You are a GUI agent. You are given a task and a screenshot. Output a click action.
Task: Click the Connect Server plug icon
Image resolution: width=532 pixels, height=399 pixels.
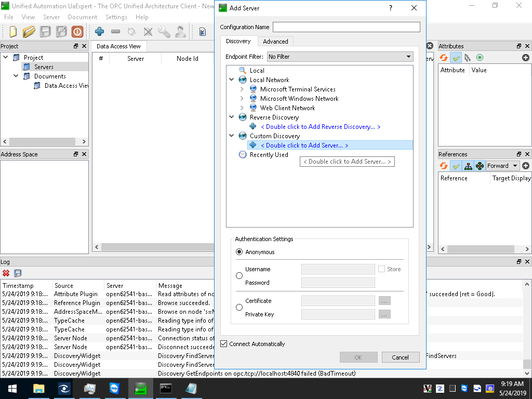coord(131,32)
